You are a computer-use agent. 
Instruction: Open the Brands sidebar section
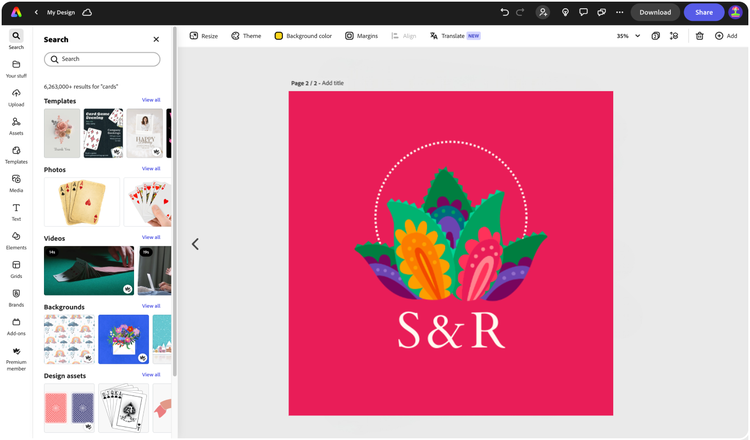click(x=16, y=298)
